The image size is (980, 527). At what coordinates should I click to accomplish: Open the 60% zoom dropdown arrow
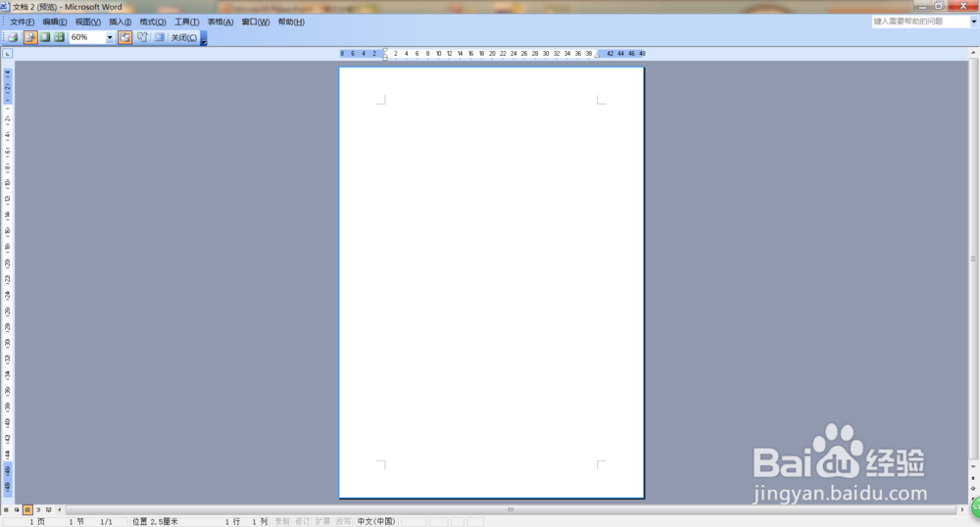tap(110, 37)
